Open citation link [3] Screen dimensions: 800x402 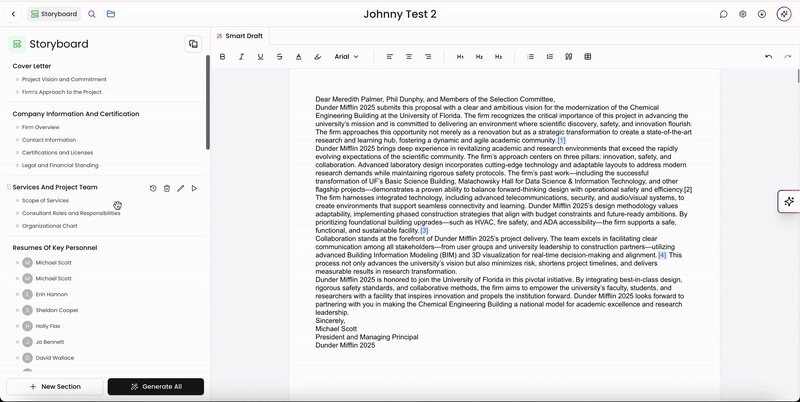(424, 231)
